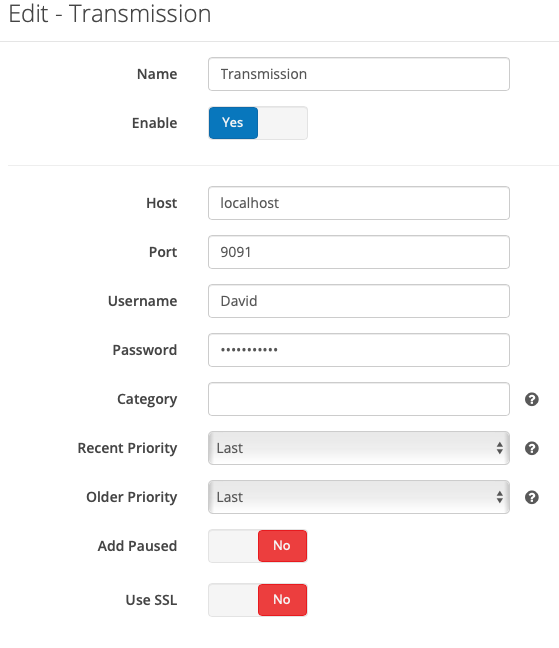The image size is (559, 648).
Task: Toggle the Enable switch showing Yes
Action: pos(258,123)
